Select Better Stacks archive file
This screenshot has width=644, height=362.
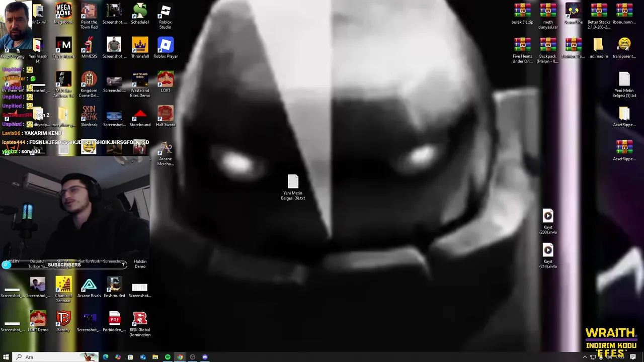[x=599, y=16]
